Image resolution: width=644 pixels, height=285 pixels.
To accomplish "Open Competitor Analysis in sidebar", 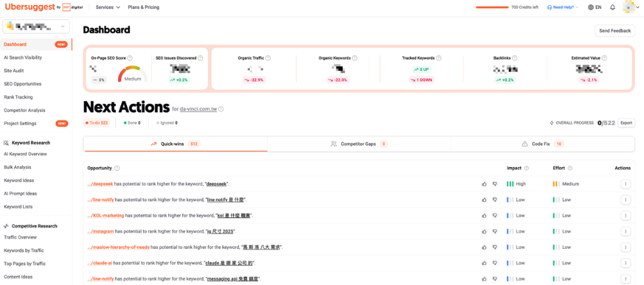I will coord(24,110).
